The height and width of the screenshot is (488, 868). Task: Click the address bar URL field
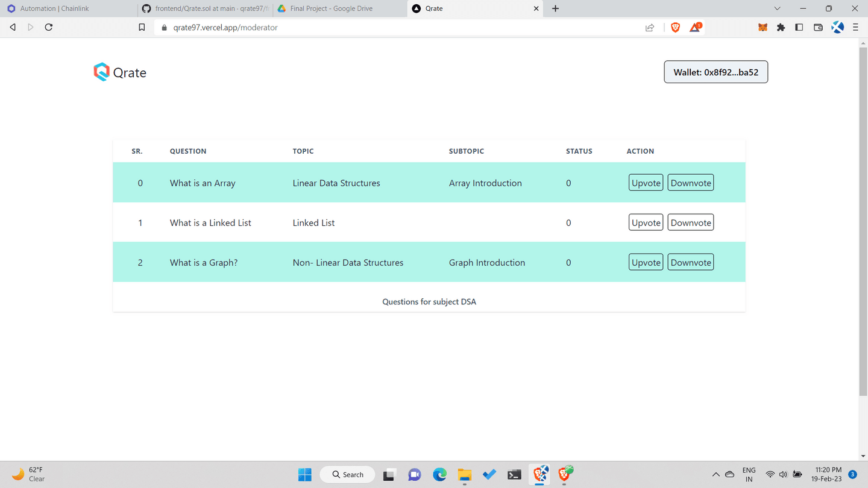[x=398, y=27]
